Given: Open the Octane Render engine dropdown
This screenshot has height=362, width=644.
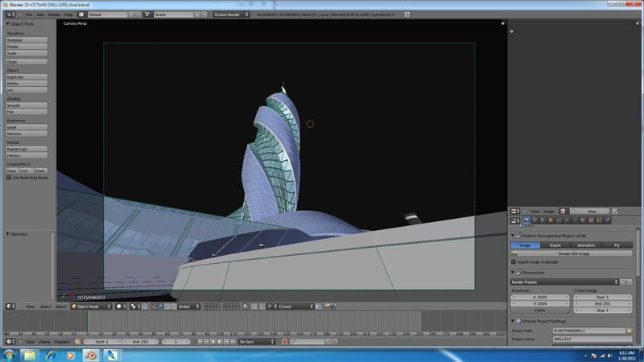Looking at the screenshot, I should tap(231, 14).
